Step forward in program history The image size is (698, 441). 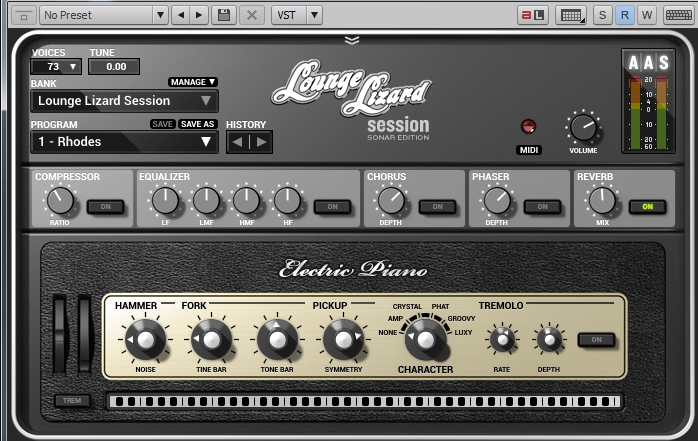(x=261, y=142)
